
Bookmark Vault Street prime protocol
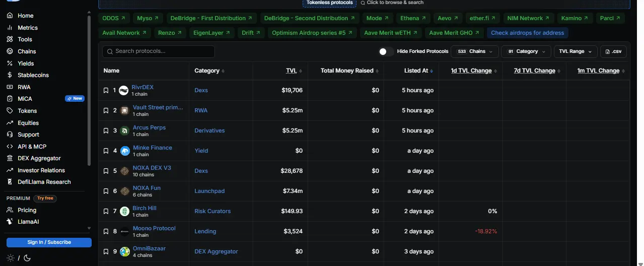point(106,110)
